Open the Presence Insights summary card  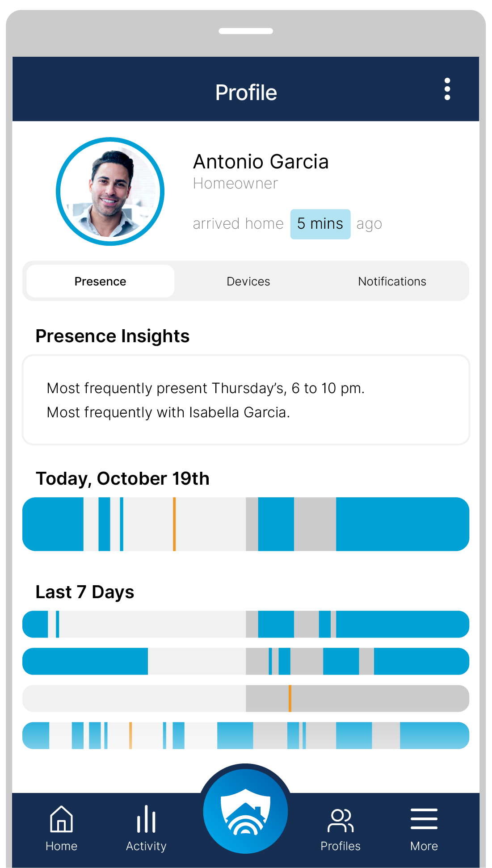coord(246,400)
